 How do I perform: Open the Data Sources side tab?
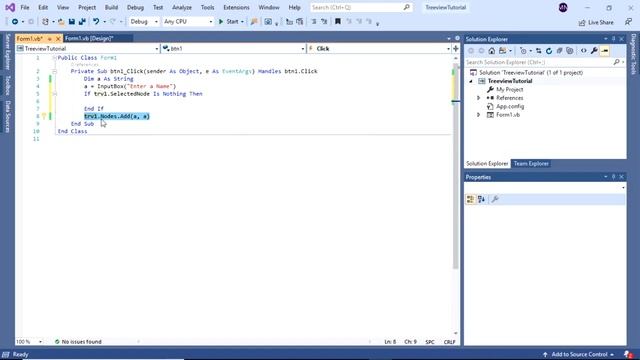coord(7,117)
